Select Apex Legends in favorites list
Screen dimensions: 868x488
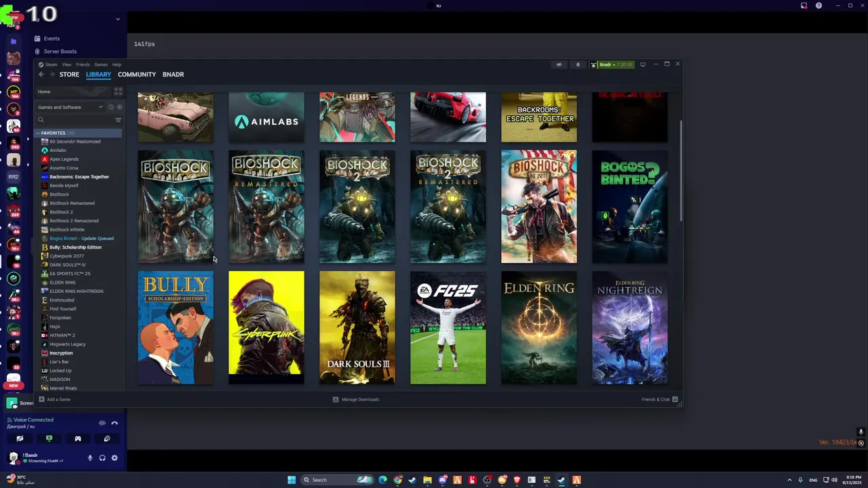[x=64, y=159]
